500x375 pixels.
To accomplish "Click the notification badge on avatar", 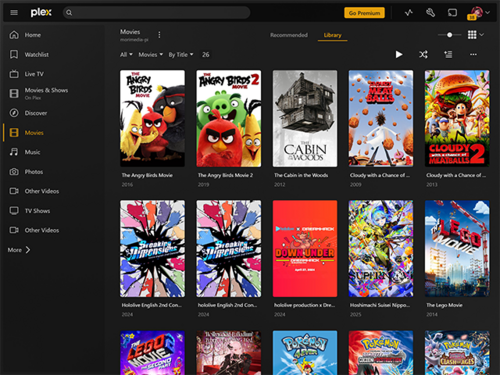I will click(x=472, y=17).
